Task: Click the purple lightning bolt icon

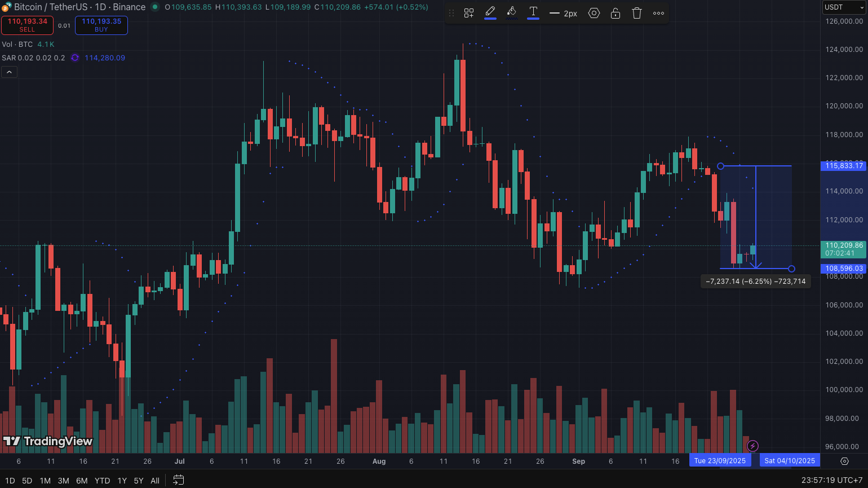Action: click(x=752, y=446)
